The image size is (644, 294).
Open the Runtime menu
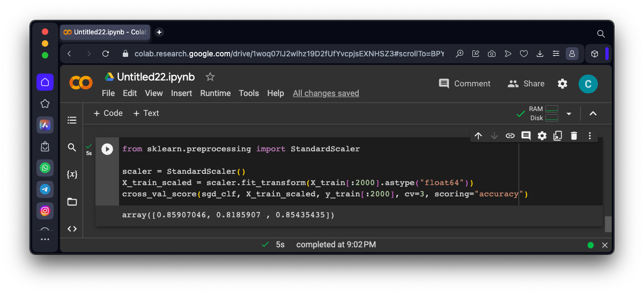[216, 93]
